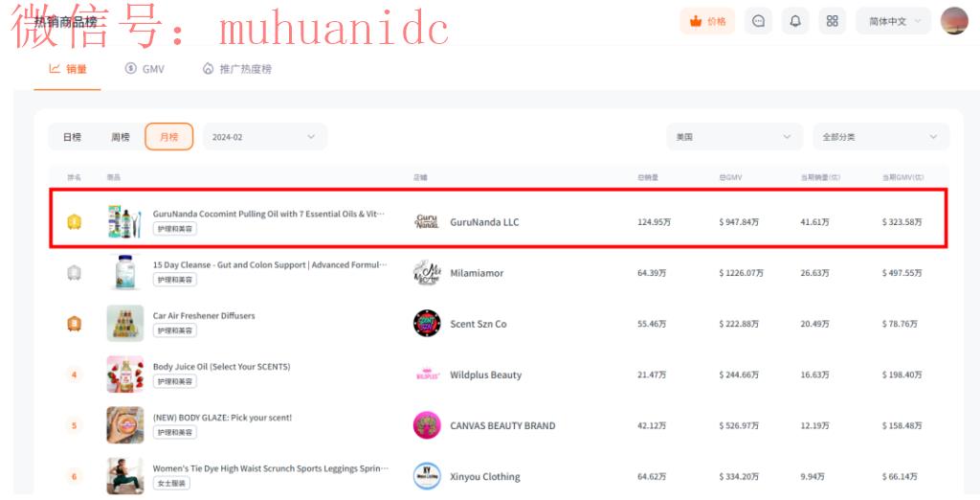This screenshot has height=500, width=980.
Task: Open the BODY GLAZE product thumbnail
Action: coord(125,425)
